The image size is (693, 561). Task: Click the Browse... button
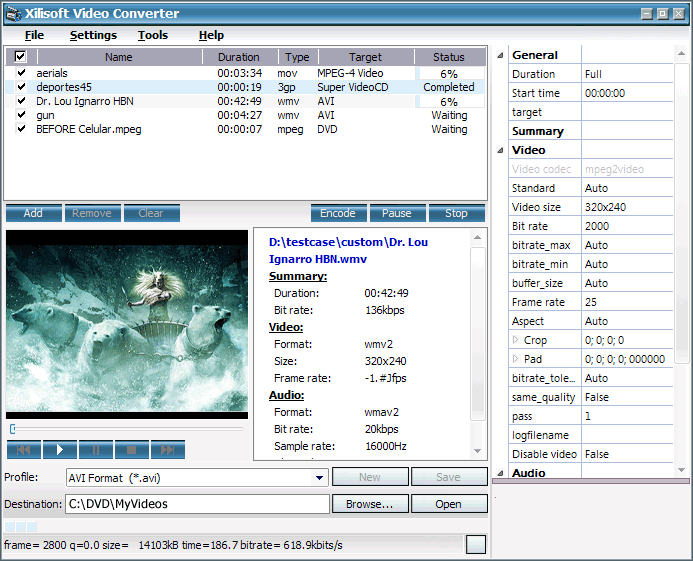click(370, 504)
